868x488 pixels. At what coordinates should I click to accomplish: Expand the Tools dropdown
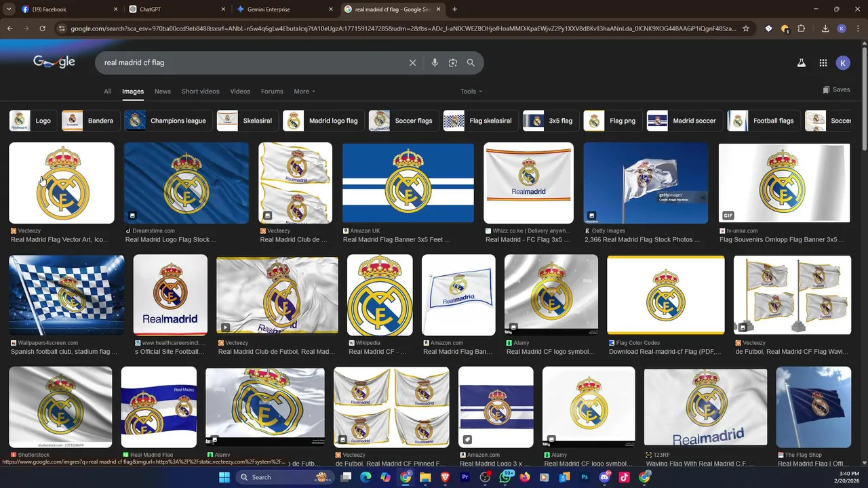coord(471,91)
